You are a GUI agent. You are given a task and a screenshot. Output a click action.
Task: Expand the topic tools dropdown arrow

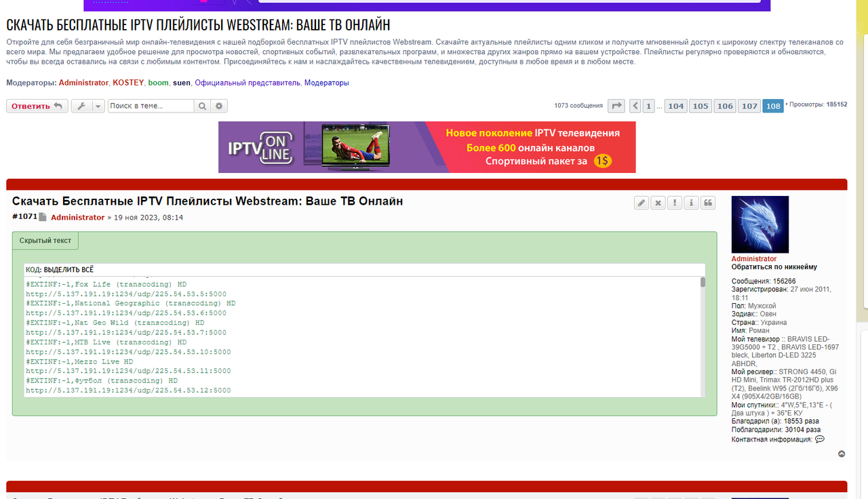click(98, 106)
